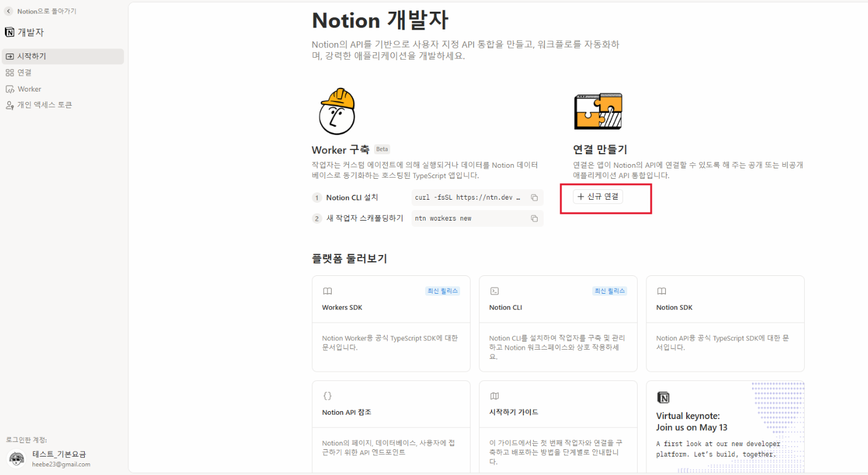Viewport: 868px width, 475px height.
Task: Click the 테스트_기본요금 account name
Action: click(59, 454)
